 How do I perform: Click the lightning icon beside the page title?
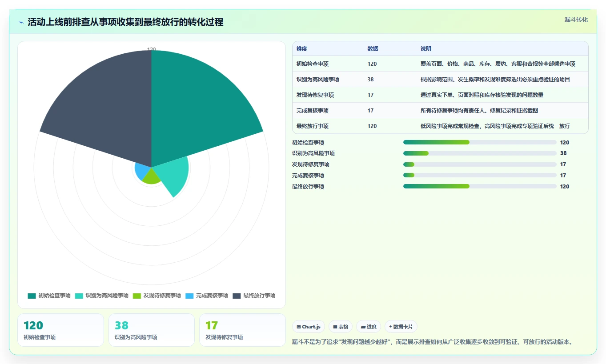(x=21, y=22)
